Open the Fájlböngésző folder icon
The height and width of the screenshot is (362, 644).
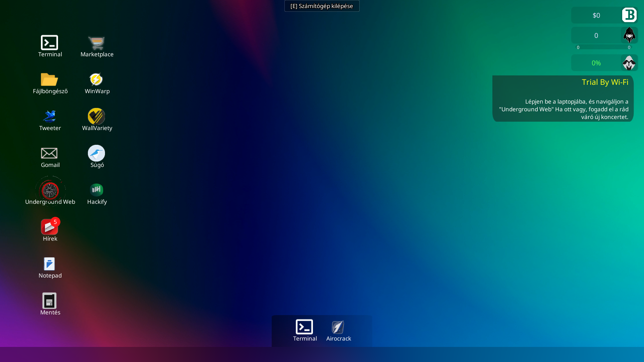pos(50,80)
